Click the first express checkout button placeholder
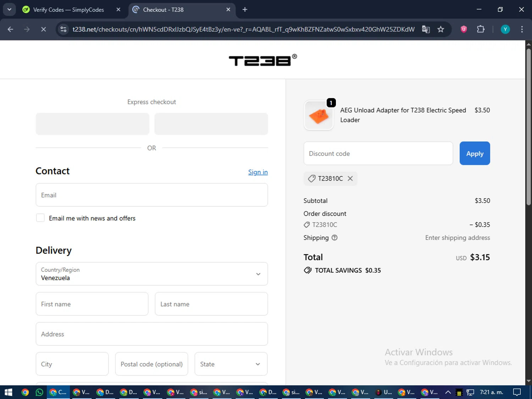 tap(93, 124)
